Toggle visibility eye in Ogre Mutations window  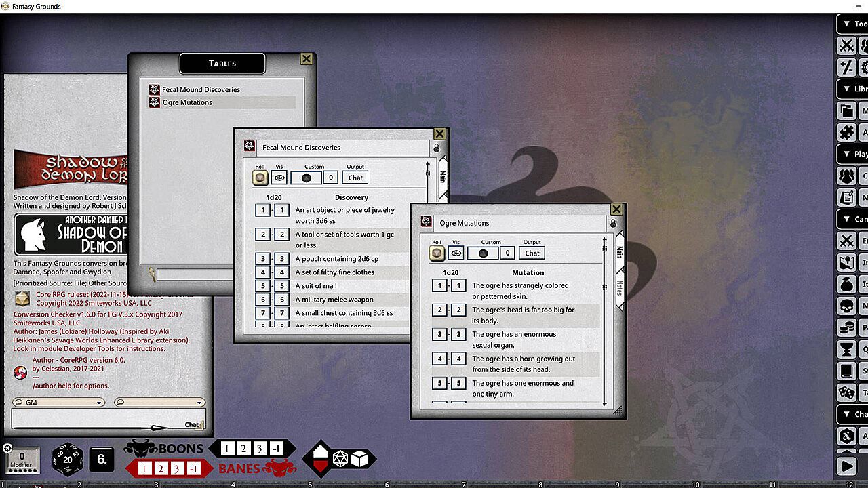[x=456, y=253]
